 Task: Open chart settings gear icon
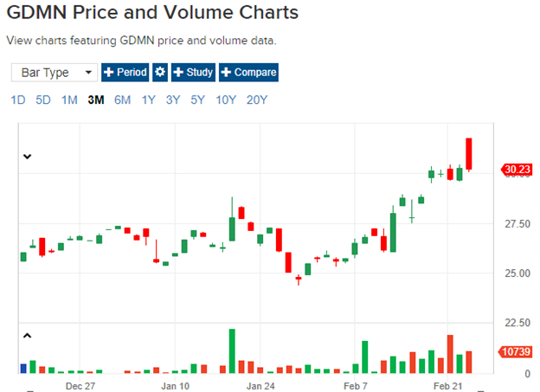pyautogui.click(x=160, y=72)
